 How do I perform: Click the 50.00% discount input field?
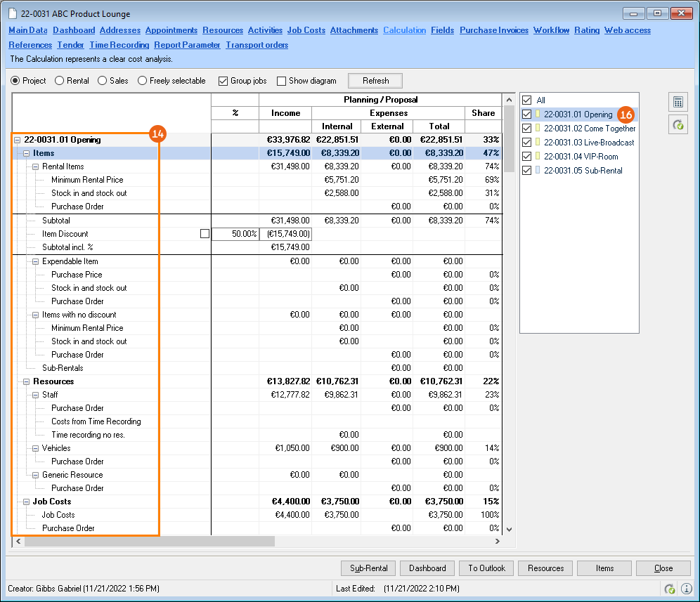235,234
